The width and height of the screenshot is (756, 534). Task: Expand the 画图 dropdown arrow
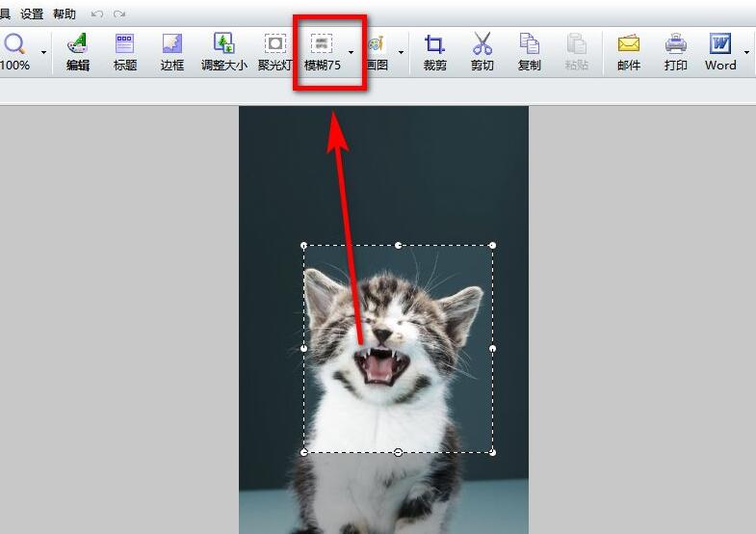(x=401, y=52)
